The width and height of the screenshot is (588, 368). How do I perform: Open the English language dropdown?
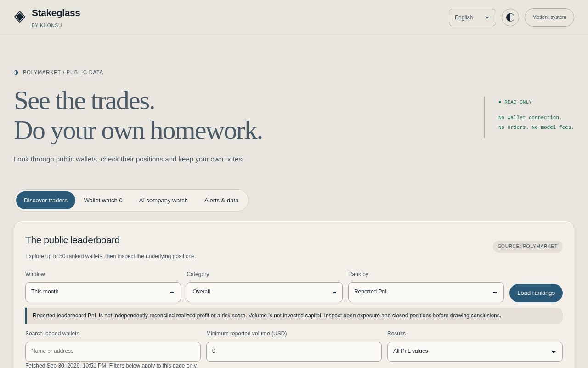472,17
